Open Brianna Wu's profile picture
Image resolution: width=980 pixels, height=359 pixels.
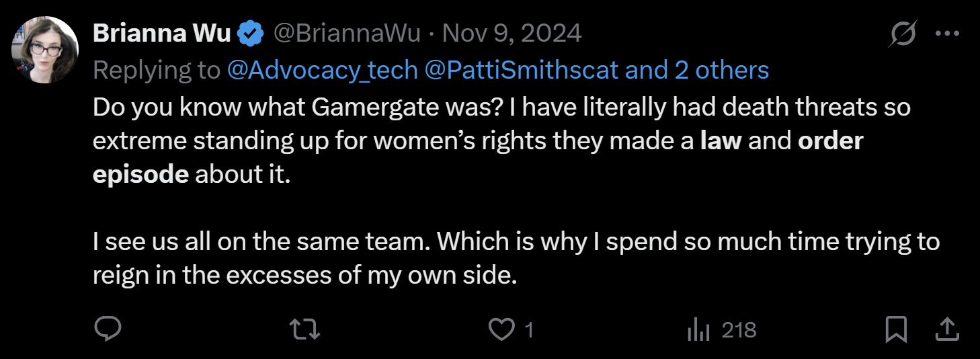[45, 50]
